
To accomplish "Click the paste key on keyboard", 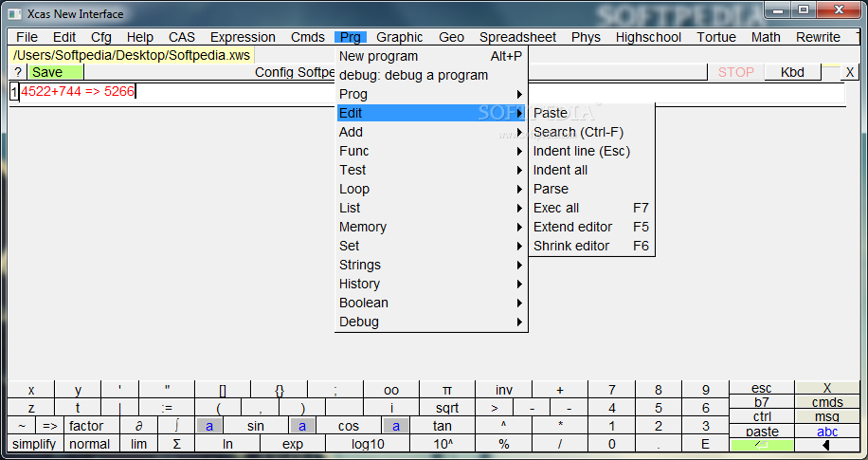I will [x=762, y=432].
